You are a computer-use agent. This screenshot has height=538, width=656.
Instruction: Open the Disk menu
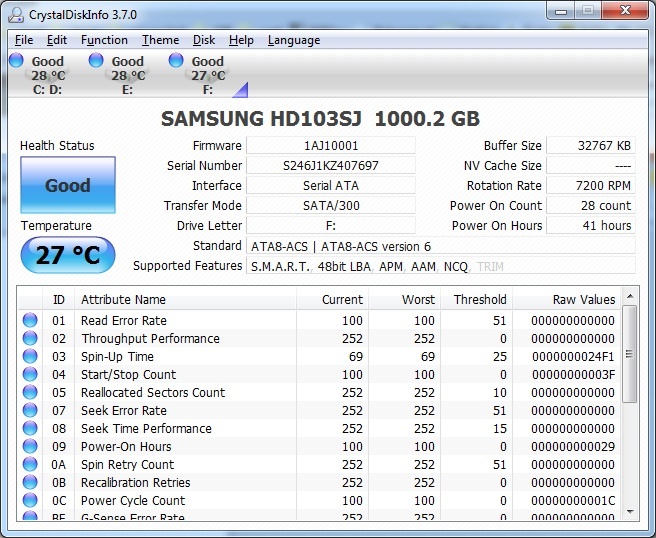click(204, 40)
